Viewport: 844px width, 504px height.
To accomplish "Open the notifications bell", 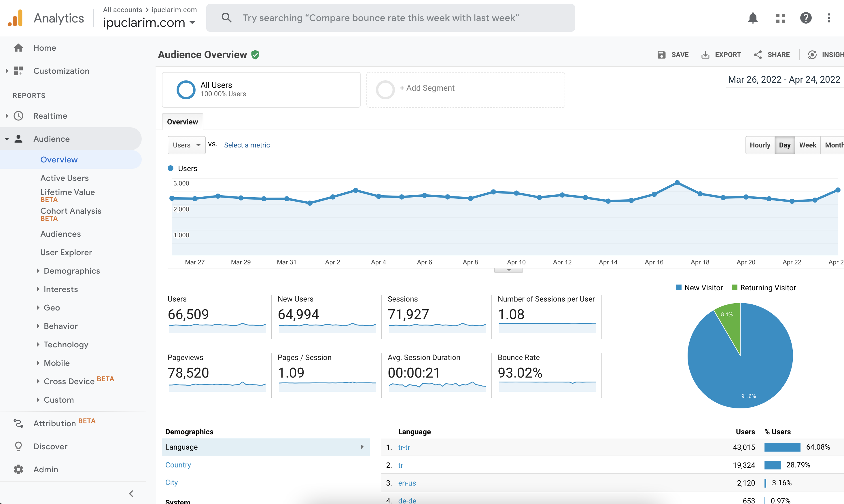I will point(753,18).
